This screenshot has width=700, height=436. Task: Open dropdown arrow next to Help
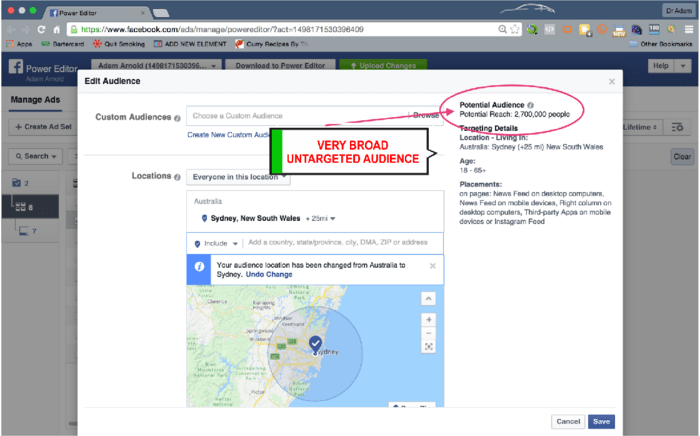[x=683, y=66]
